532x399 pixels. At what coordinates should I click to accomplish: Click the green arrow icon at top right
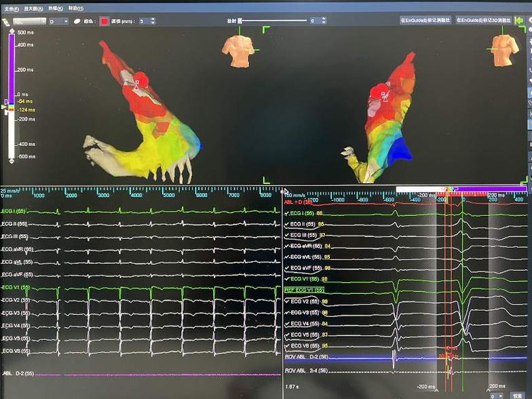click(x=519, y=21)
